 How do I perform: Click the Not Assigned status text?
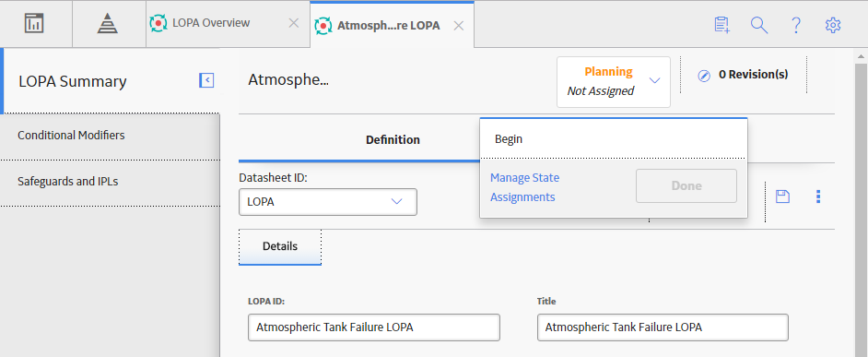[x=601, y=91]
